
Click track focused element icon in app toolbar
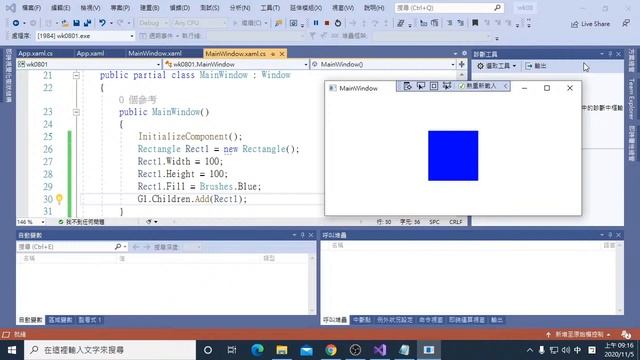[447, 86]
